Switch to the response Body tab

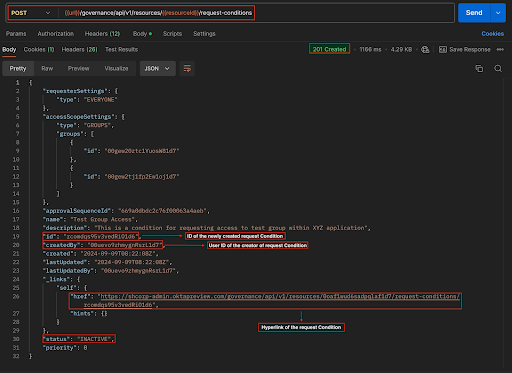coord(9,50)
